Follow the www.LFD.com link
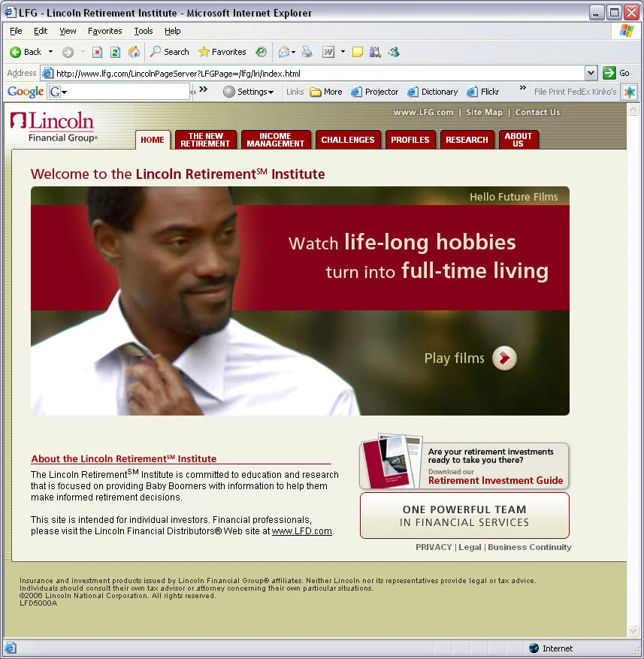644x659 pixels. pos(302,531)
